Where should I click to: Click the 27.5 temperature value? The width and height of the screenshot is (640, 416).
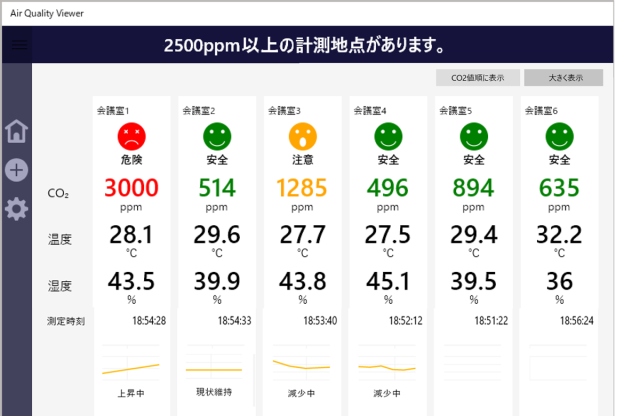[x=388, y=235]
